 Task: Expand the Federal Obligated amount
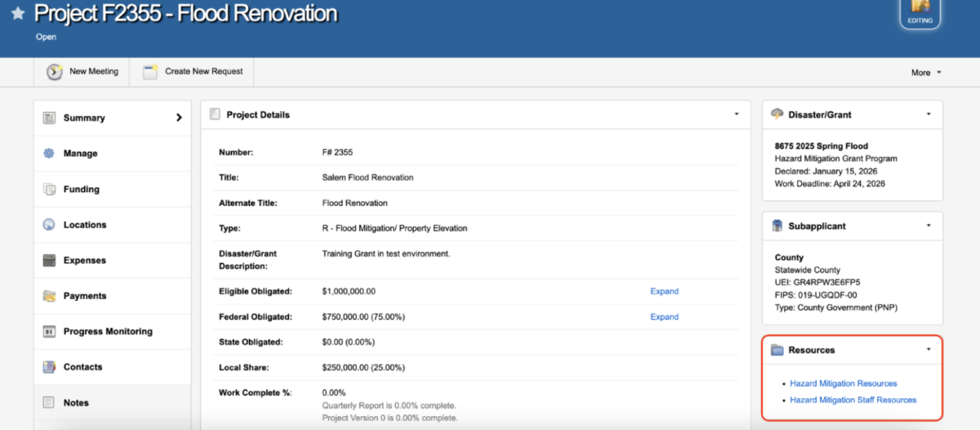click(664, 316)
